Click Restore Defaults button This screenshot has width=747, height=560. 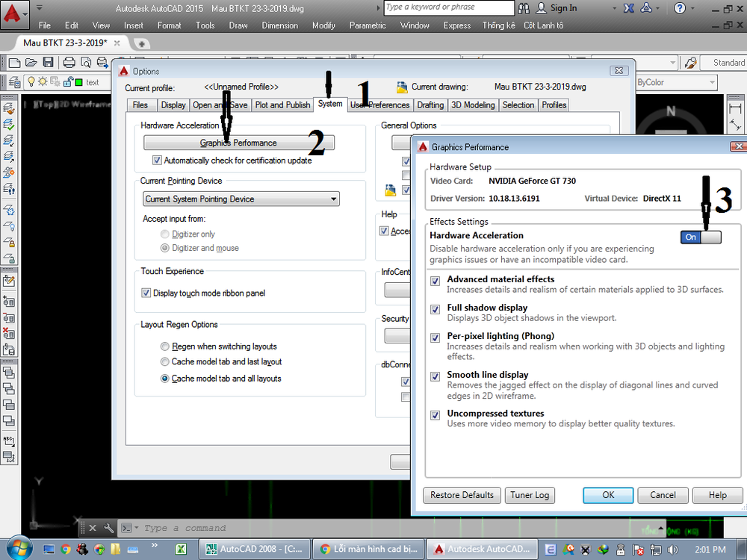(x=462, y=495)
